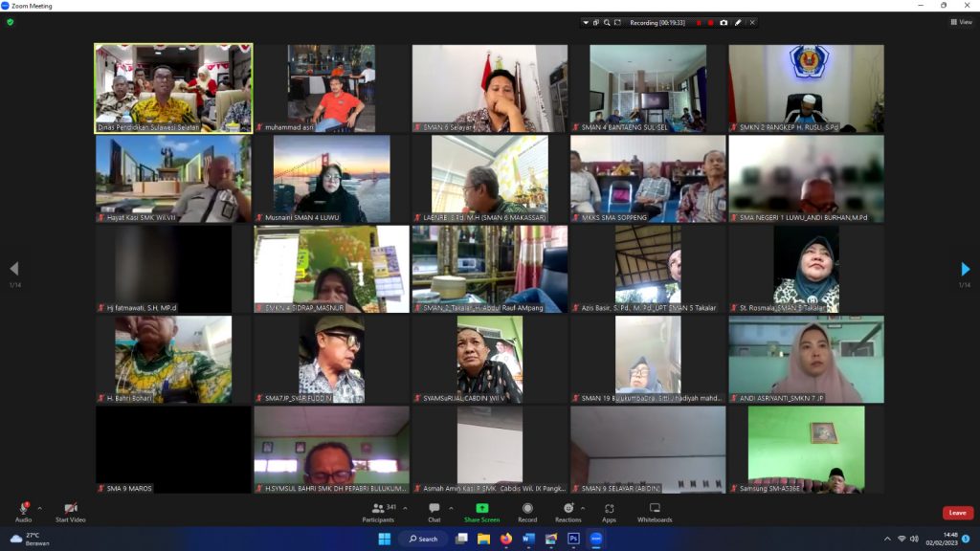Screen dimensions: 980x551
Task: Open Photoshop from the Windows taskbar
Action: tap(573, 539)
